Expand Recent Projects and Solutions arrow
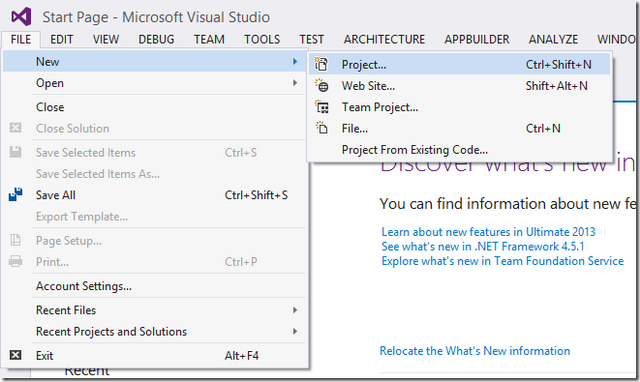640x382 pixels. [x=295, y=331]
